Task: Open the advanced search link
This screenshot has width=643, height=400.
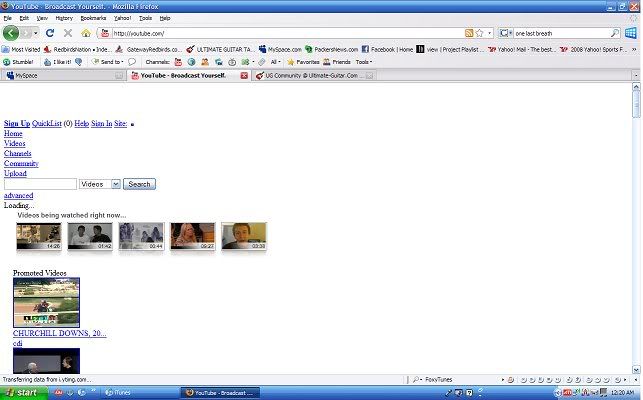Action: click(x=18, y=196)
